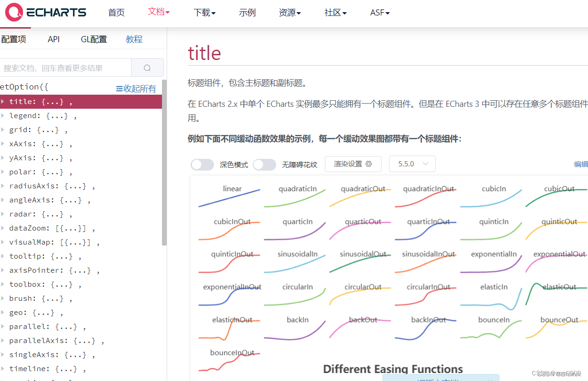Open the 资源 dropdown menu
Viewport: 588px width, 381px height.
(290, 13)
